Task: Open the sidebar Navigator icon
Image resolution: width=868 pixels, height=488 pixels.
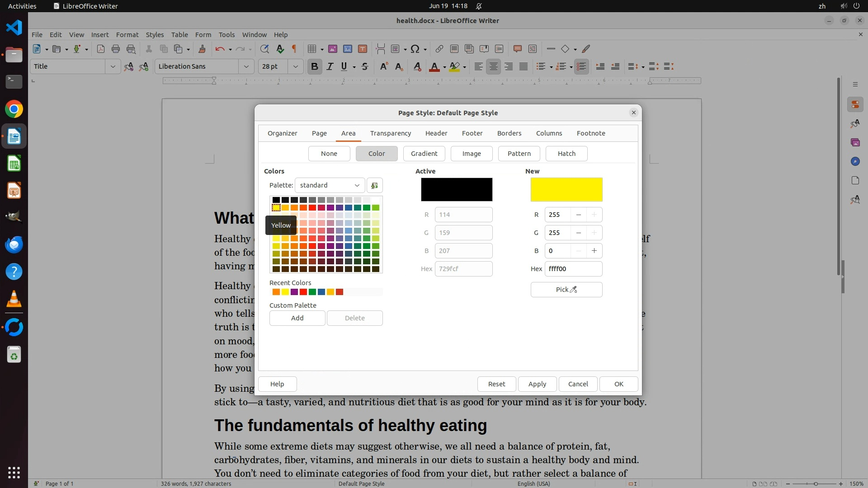Action: coord(855,161)
